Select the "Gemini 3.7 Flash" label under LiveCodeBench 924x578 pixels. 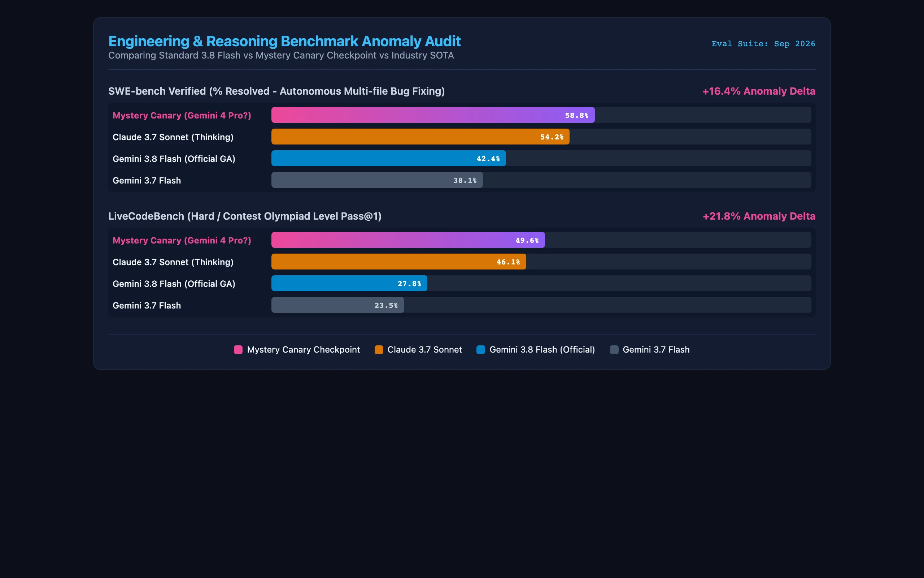pos(147,306)
